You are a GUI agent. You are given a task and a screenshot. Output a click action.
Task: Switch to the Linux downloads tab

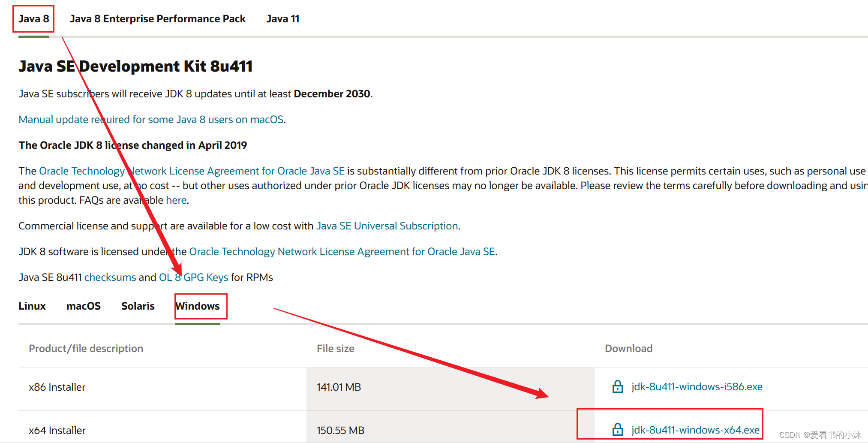(32, 306)
